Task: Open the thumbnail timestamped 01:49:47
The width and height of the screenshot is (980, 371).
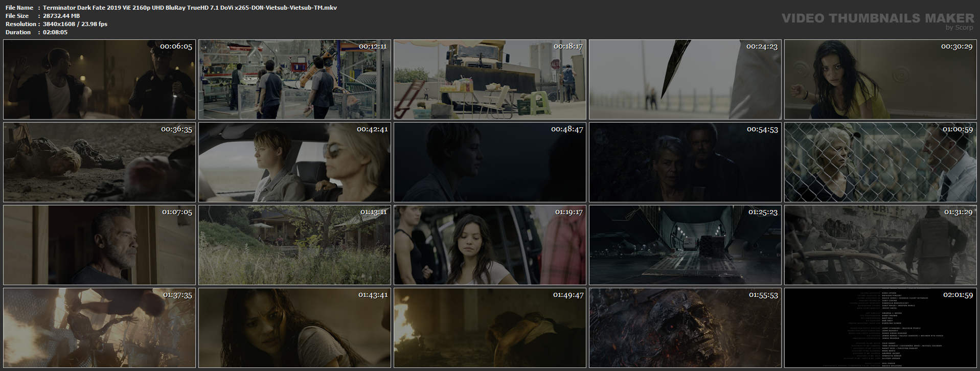Action: pyautogui.click(x=490, y=328)
